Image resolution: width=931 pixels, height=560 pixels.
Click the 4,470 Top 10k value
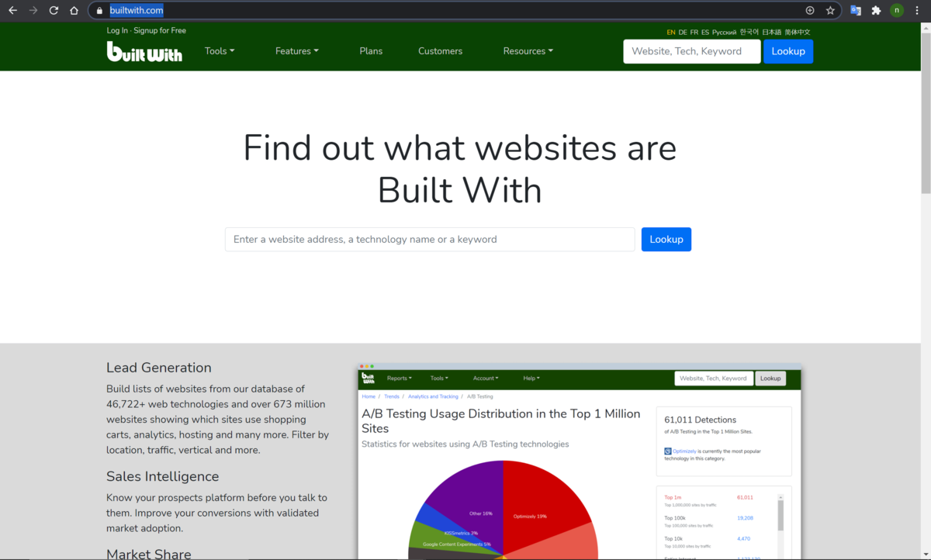(743, 538)
